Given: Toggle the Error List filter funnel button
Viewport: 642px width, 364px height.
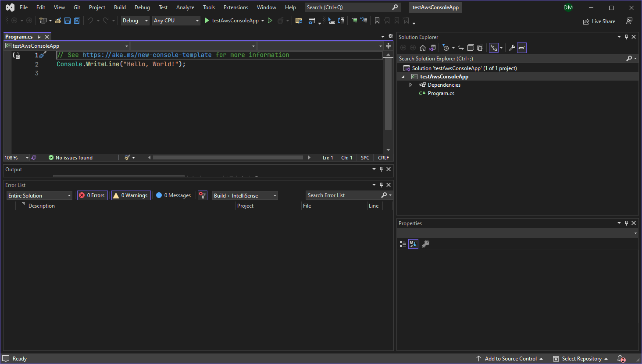Looking at the screenshot, I should 203,195.
